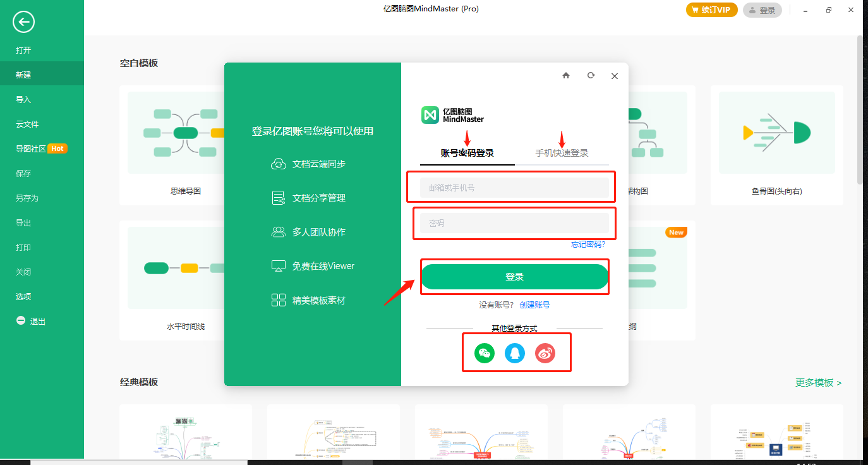Click the 精美模板素材 grid icon
The height and width of the screenshot is (465, 868).
pyautogui.click(x=279, y=300)
